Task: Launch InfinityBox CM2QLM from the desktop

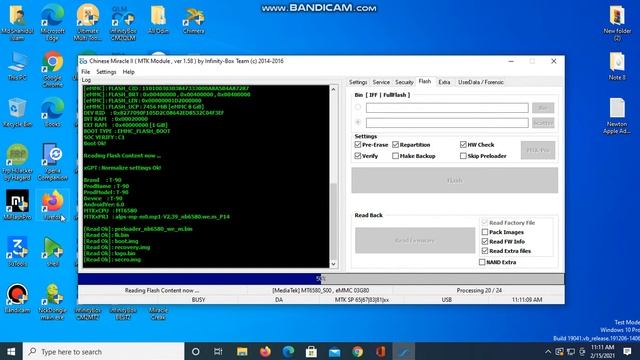Action: point(123,23)
